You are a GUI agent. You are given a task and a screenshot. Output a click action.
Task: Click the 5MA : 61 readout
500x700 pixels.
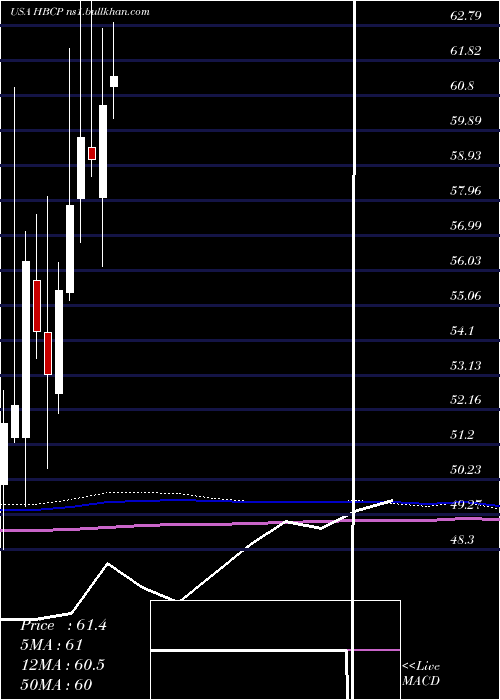tap(51, 645)
